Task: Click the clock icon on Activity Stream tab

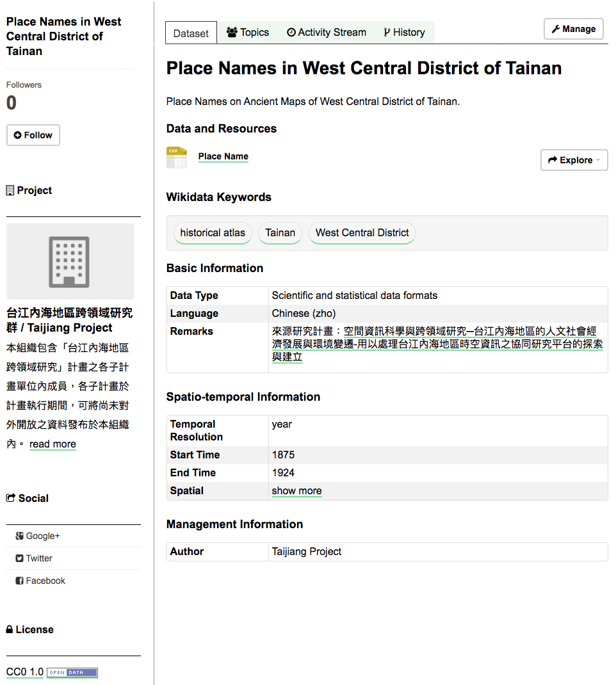Action: point(291,32)
